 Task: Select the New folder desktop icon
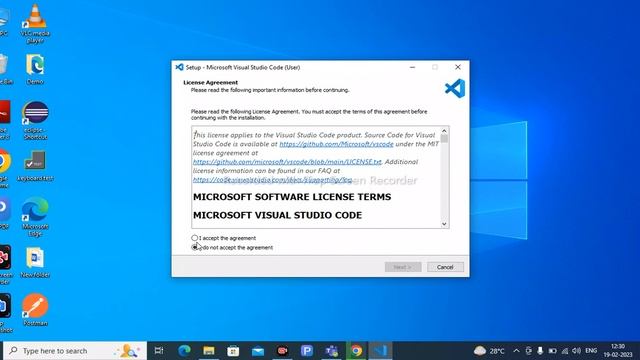[35, 262]
